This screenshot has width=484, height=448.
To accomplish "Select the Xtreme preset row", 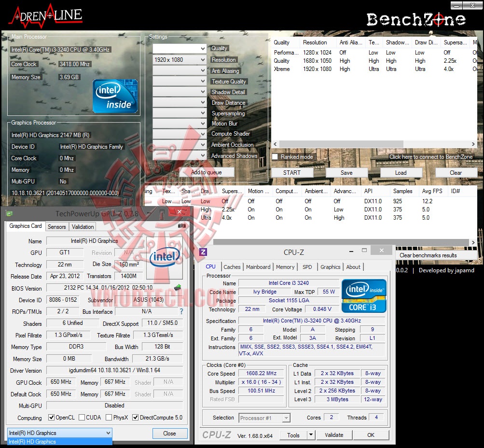I will coord(374,69).
